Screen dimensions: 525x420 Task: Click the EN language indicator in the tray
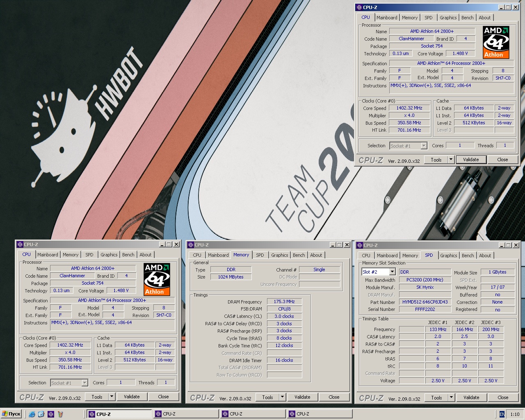point(502,414)
